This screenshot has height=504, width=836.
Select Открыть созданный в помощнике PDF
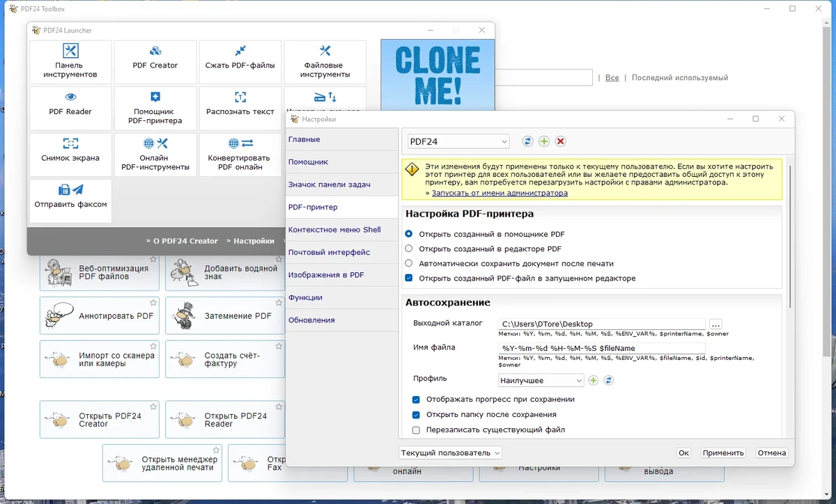pos(409,234)
